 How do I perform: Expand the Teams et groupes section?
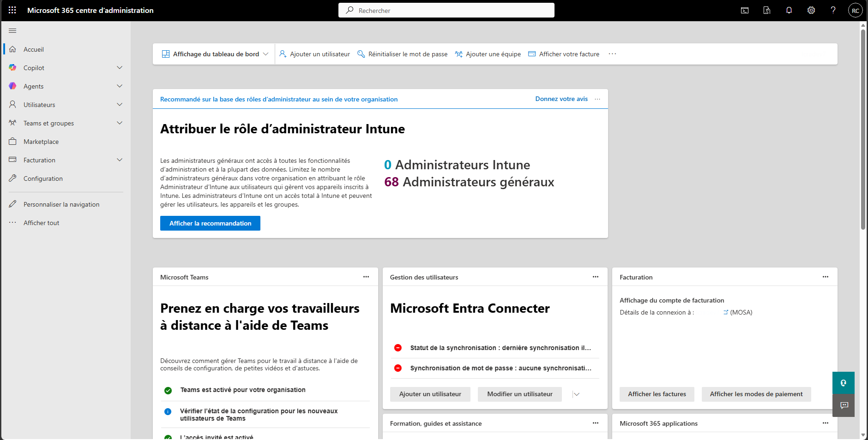[120, 123]
